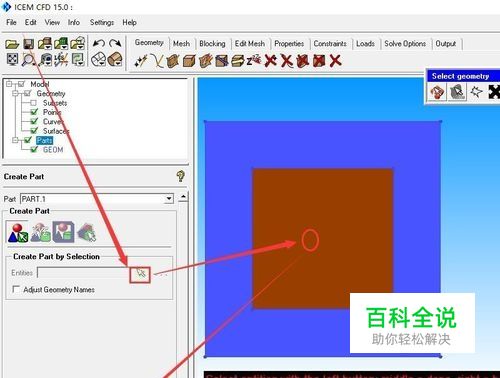The width and height of the screenshot is (500, 378).
Task: Select the Create Point tool
Action: 140,61
